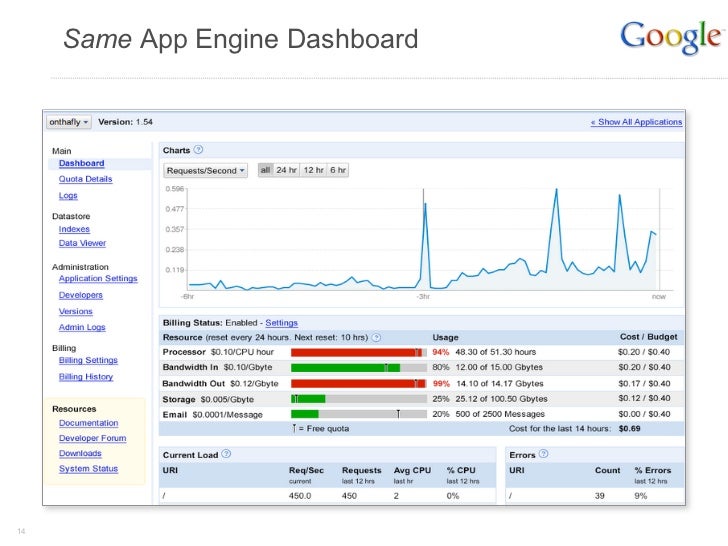The image size is (728, 546).
Task: Expand the Requests/Second chart type dropdown
Action: click(205, 170)
